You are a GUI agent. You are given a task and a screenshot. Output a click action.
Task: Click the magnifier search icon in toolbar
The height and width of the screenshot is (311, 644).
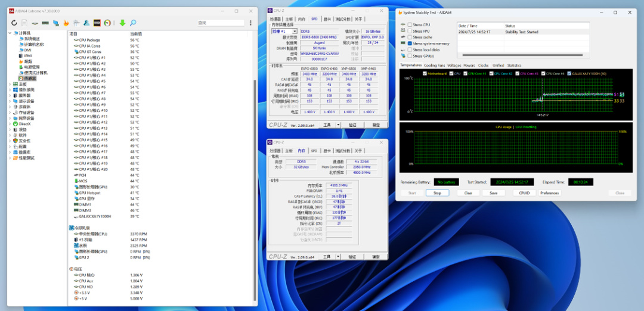point(133,23)
